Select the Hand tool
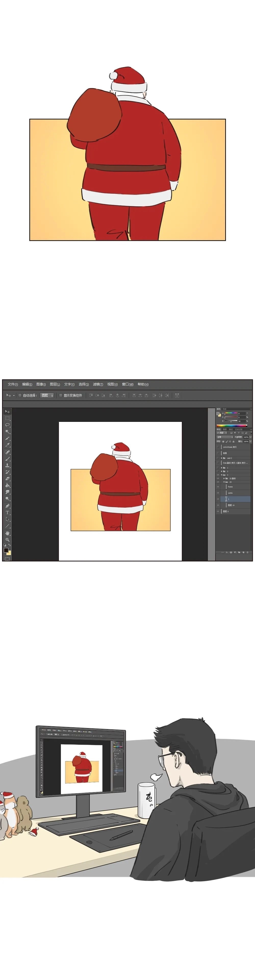The width and height of the screenshot is (255, 980). click(7, 533)
